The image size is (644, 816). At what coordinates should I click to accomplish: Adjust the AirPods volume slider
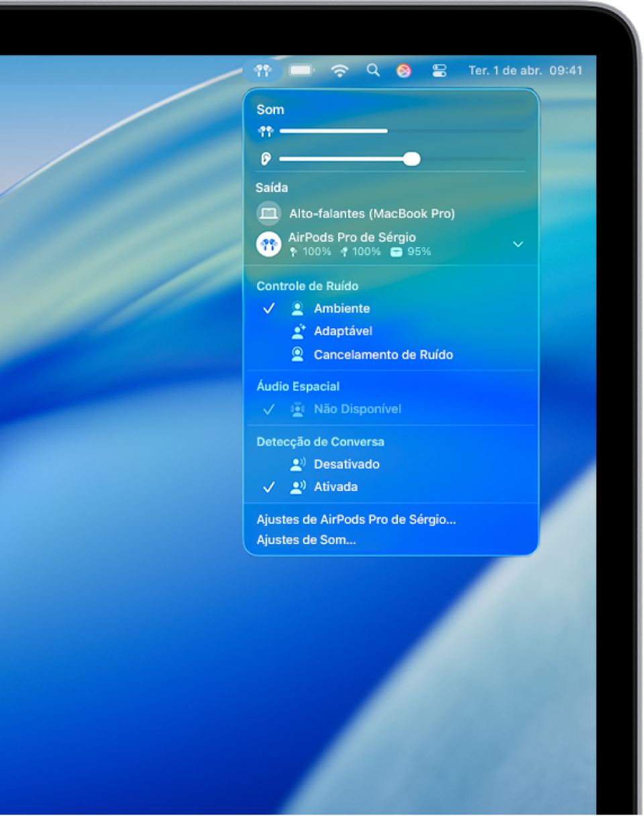click(x=402, y=131)
